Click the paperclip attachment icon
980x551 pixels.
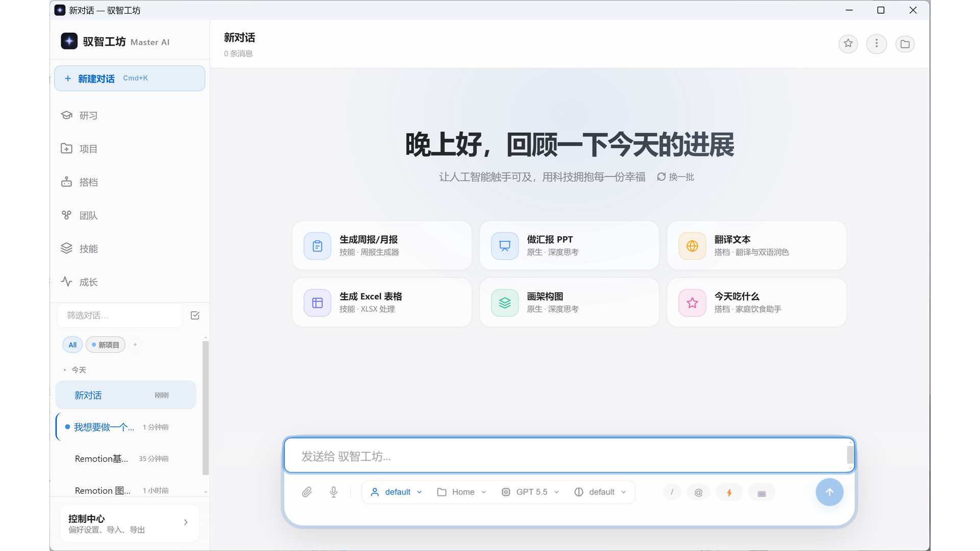[307, 492]
